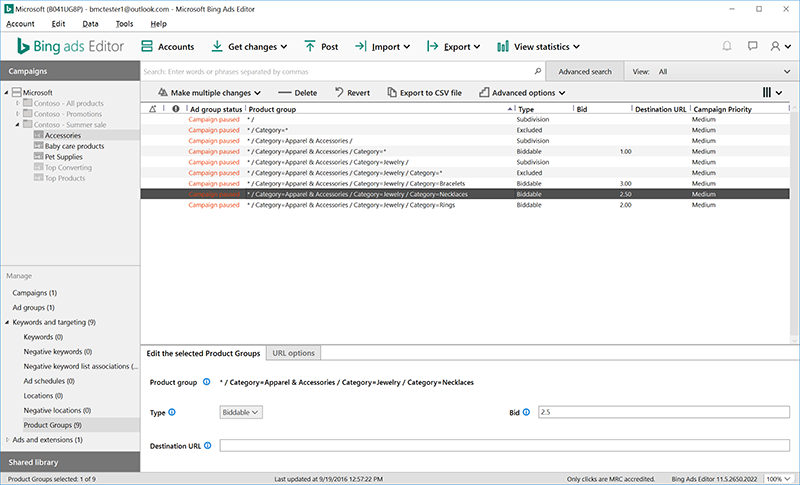Click the Export arrow icon
The height and width of the screenshot is (485, 800).
coord(433,46)
